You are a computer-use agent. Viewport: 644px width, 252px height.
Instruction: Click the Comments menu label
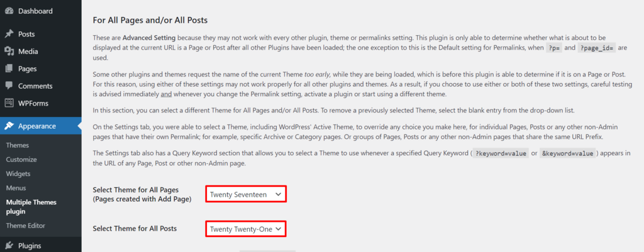coord(35,86)
